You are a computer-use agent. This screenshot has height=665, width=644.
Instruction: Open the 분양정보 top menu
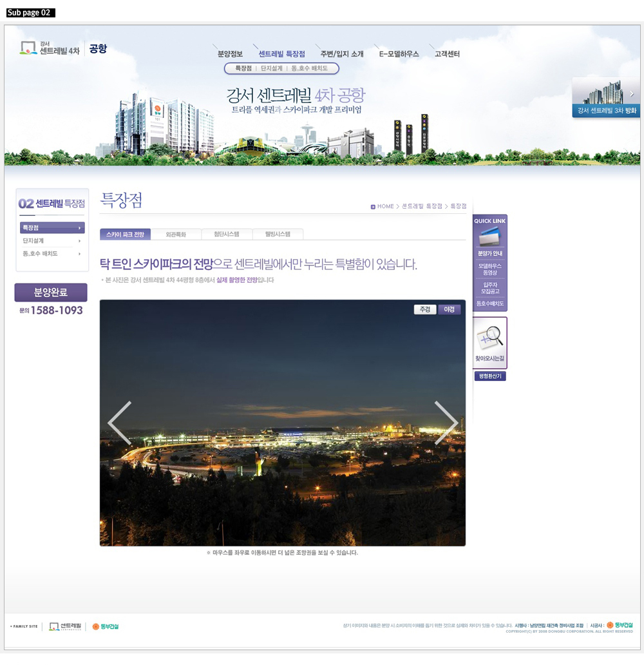[x=230, y=54]
